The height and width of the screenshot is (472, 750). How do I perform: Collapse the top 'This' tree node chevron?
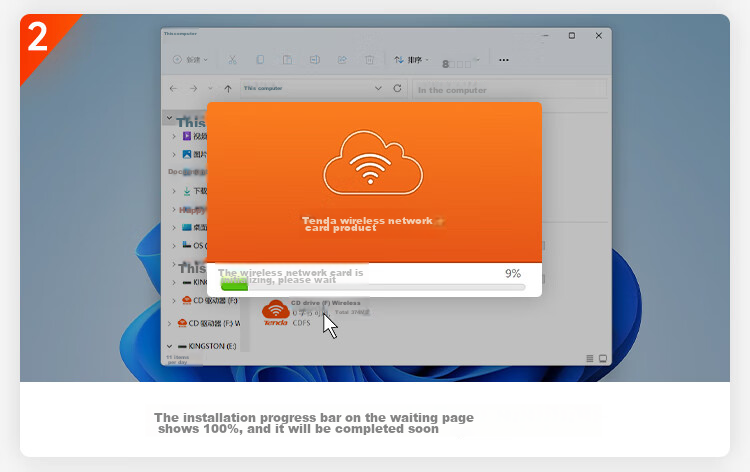169,117
